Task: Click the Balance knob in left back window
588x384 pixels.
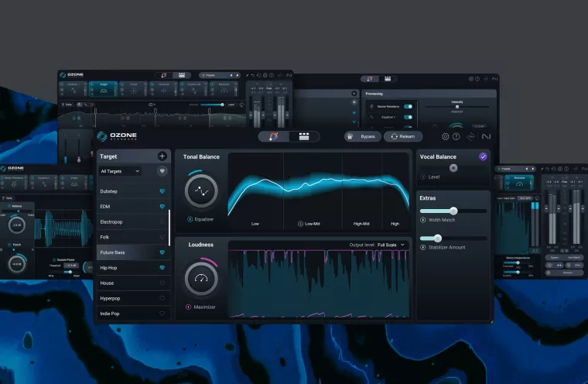Action: [17, 225]
